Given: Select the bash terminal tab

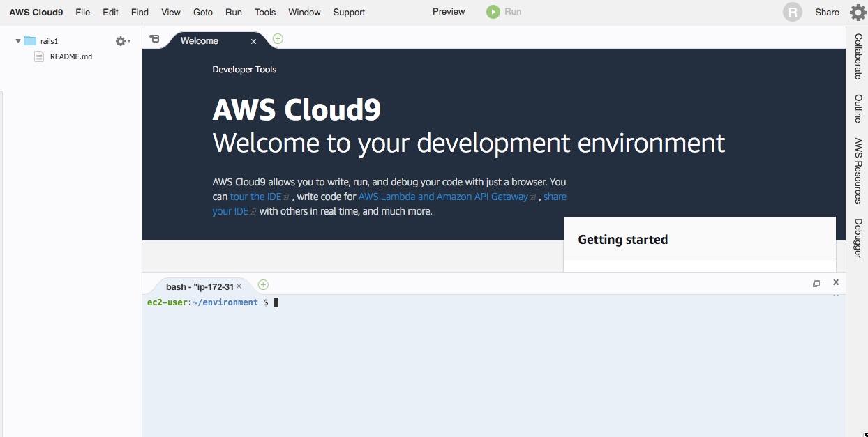Looking at the screenshot, I should [x=200, y=286].
